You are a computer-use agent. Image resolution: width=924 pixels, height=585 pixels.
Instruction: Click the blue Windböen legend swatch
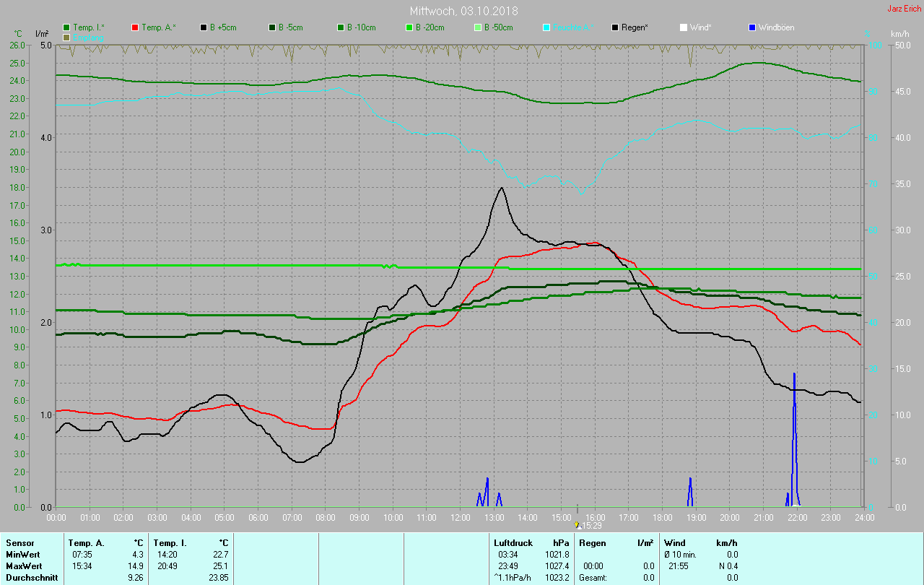click(751, 27)
